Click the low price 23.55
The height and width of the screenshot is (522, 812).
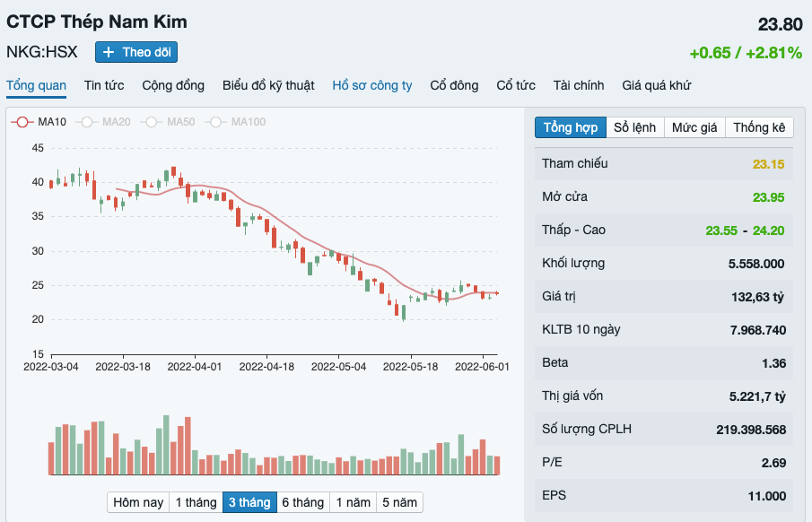(x=721, y=231)
